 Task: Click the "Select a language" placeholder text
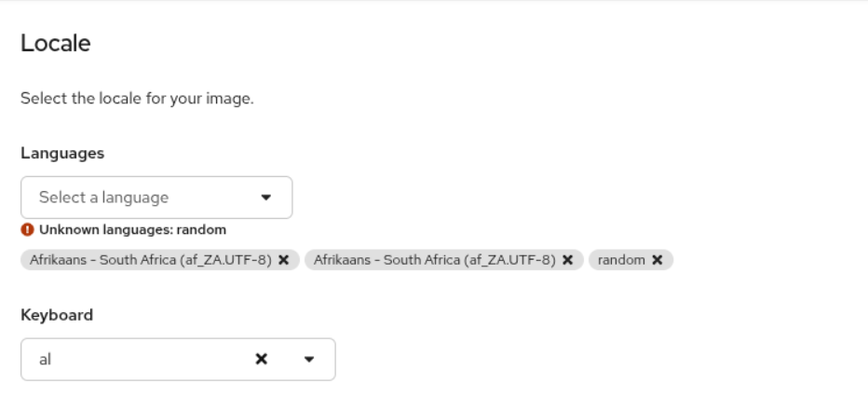pyautogui.click(x=103, y=198)
